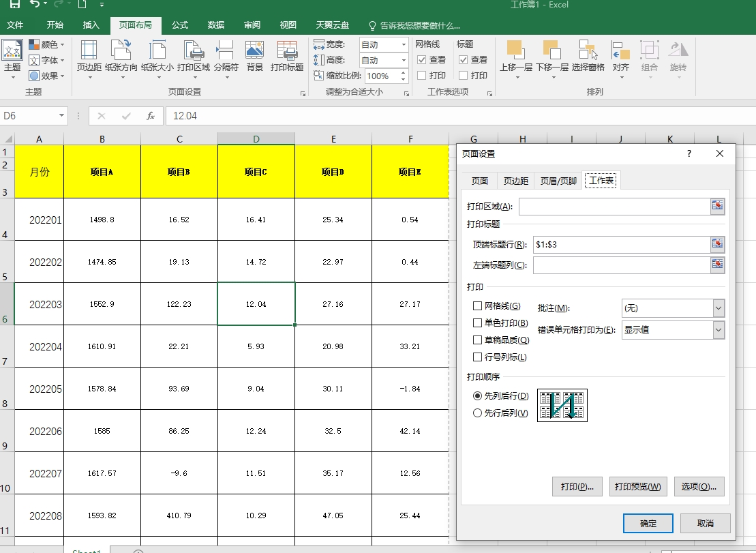
Task: Select 先列后行(D) radio button
Action: tap(477, 395)
